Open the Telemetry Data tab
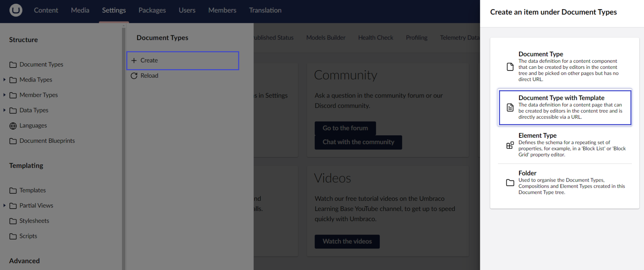Viewport: 644px width, 270px height. (x=460, y=37)
